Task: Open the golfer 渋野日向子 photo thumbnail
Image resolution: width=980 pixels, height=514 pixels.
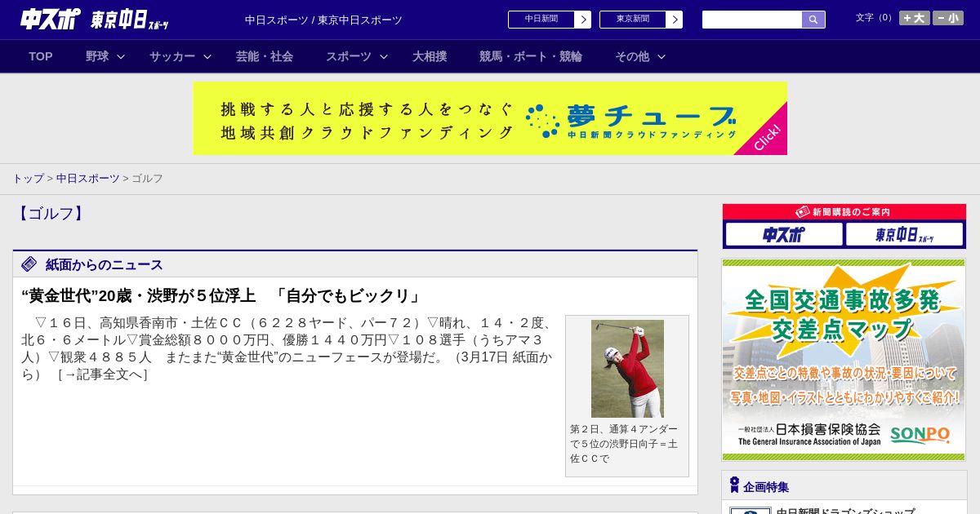Action: [x=627, y=369]
